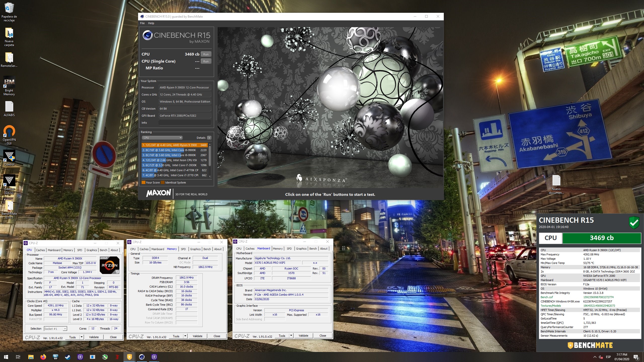Open Graphics tab in middle CPU-Z window
Image resolution: width=644 pixels, height=362 pixels.
click(x=195, y=249)
